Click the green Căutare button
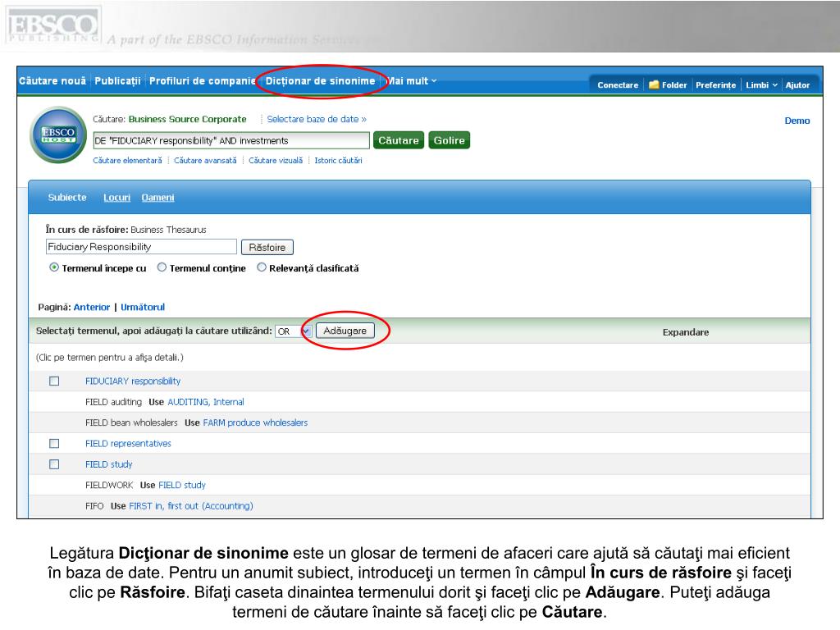 (399, 140)
